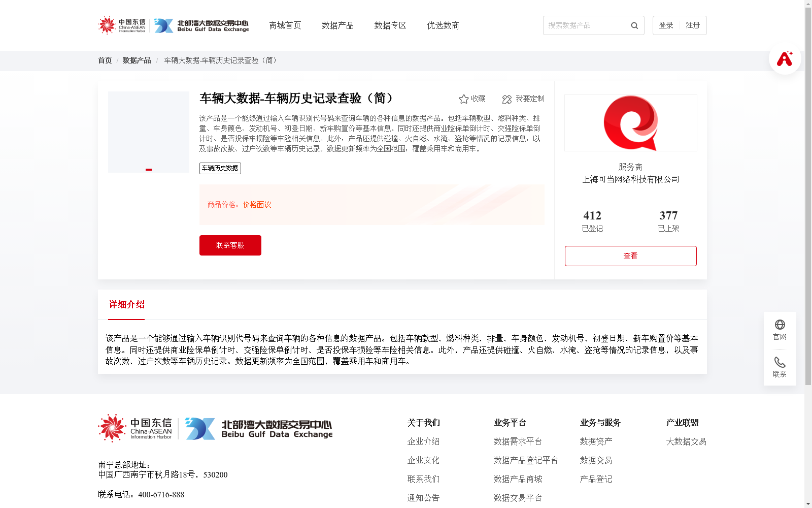Click the 我要定制 label
The height and width of the screenshot is (508, 812).
tap(530, 99)
